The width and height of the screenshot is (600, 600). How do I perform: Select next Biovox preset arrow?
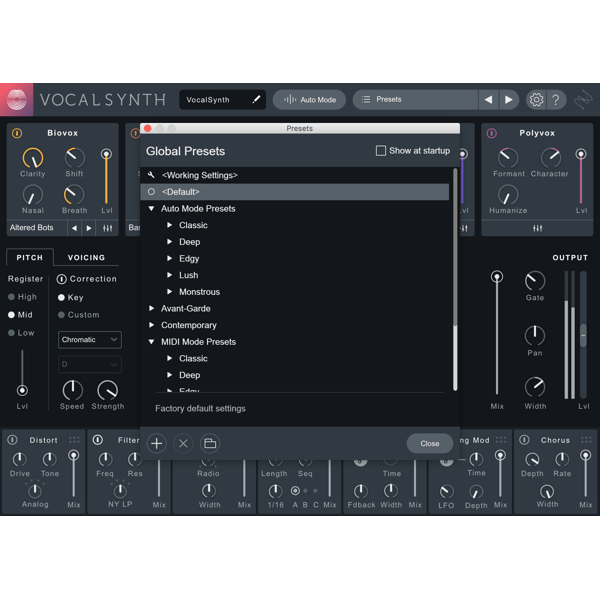coord(89,228)
